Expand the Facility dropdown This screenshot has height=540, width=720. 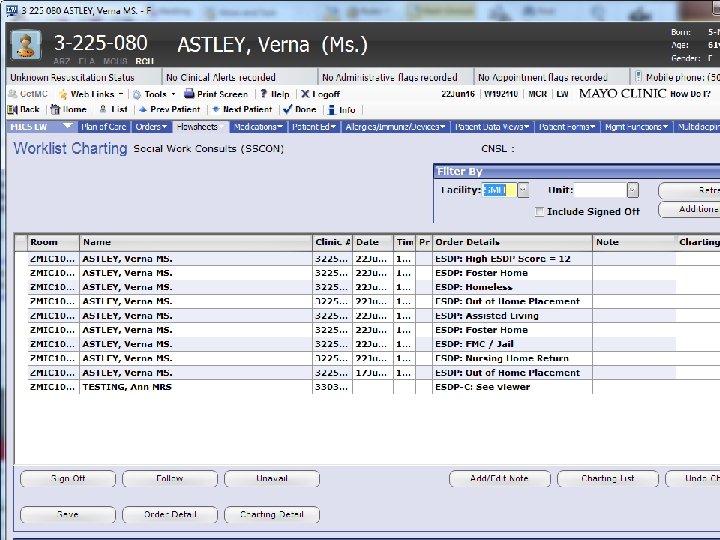(522, 190)
